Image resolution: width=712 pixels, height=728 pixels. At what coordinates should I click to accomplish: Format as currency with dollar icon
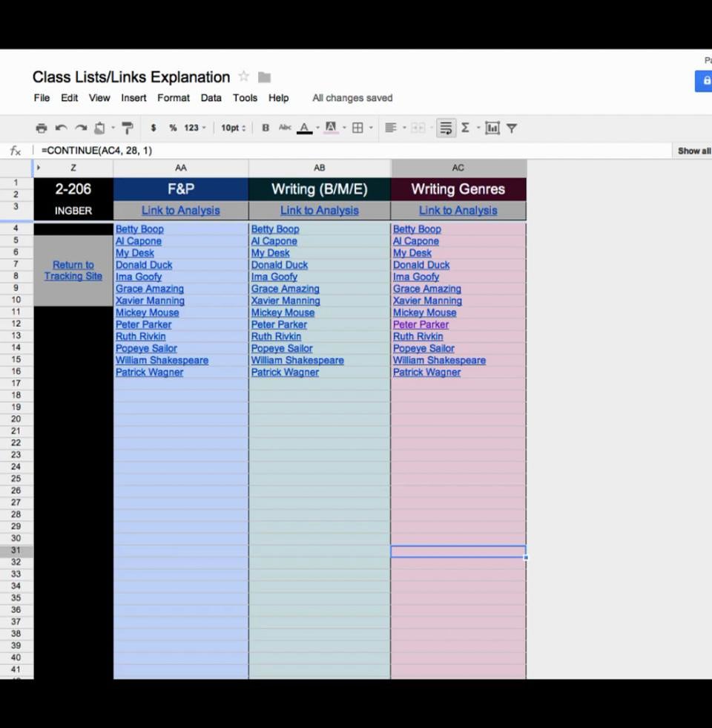tap(154, 128)
